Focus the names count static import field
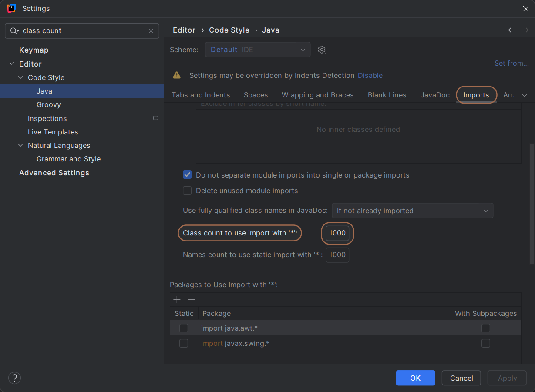 pyautogui.click(x=337, y=255)
